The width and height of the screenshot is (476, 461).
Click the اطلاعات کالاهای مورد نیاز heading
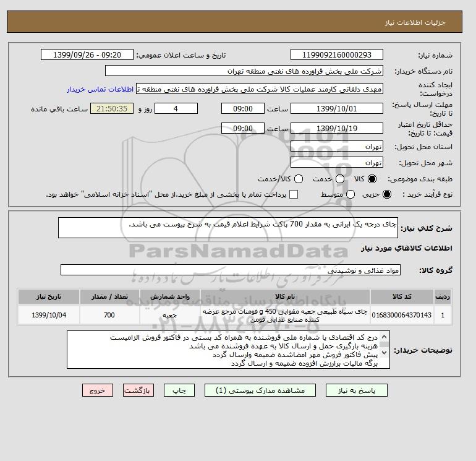click(407, 248)
